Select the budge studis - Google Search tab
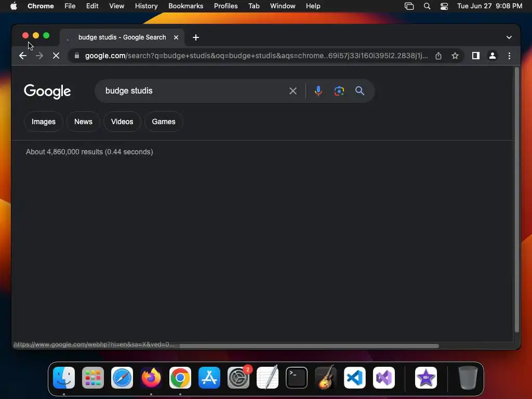Screen dimensions: 532x399 click(x=122, y=37)
